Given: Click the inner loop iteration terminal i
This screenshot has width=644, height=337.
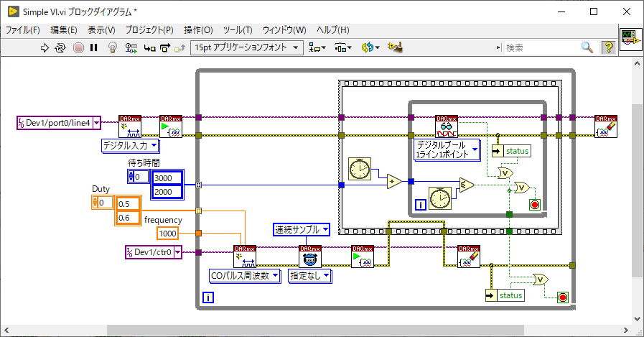Looking at the screenshot, I should [x=420, y=204].
